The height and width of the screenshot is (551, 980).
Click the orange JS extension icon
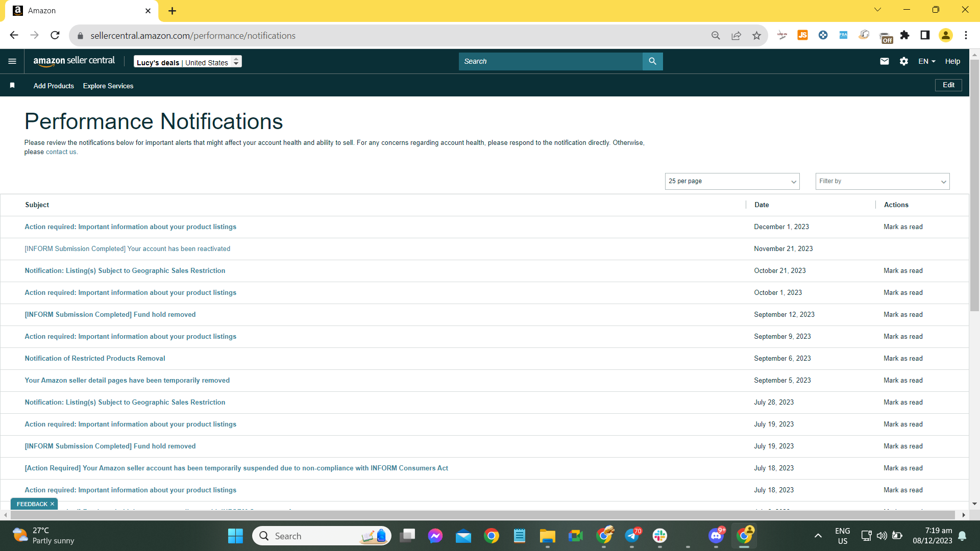[x=802, y=35]
